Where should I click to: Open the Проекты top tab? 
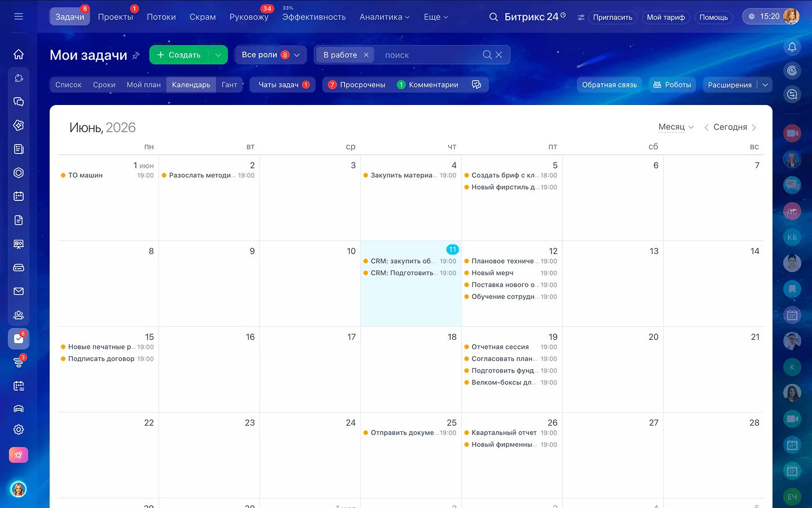(116, 17)
